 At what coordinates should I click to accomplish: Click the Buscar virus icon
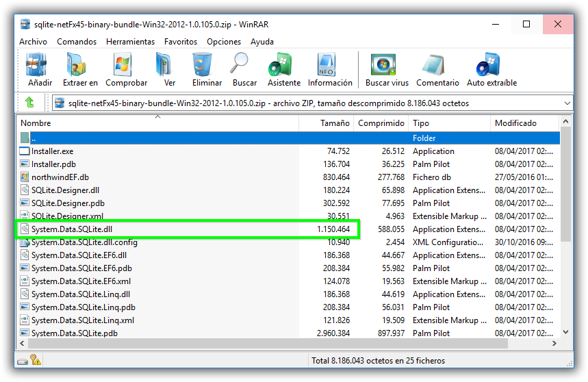383,64
